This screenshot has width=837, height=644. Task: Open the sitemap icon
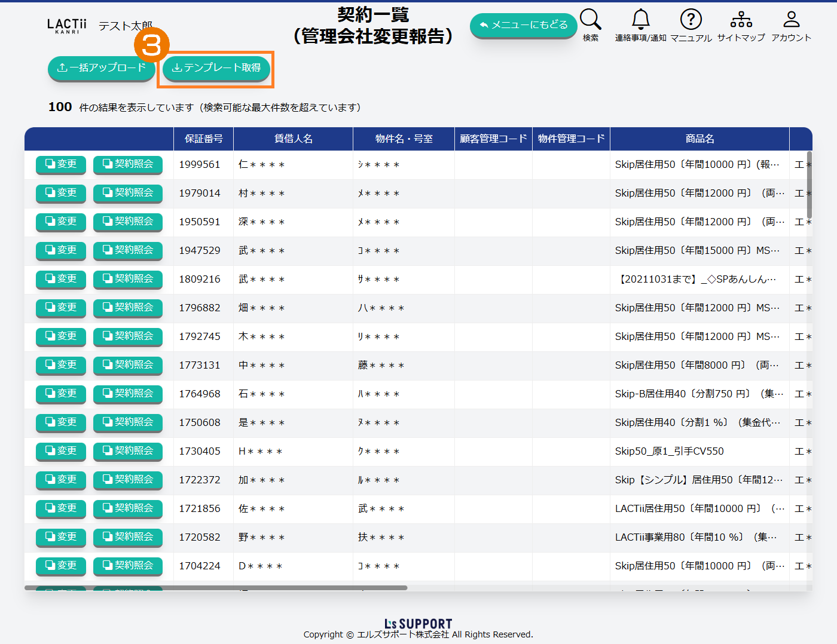(741, 20)
